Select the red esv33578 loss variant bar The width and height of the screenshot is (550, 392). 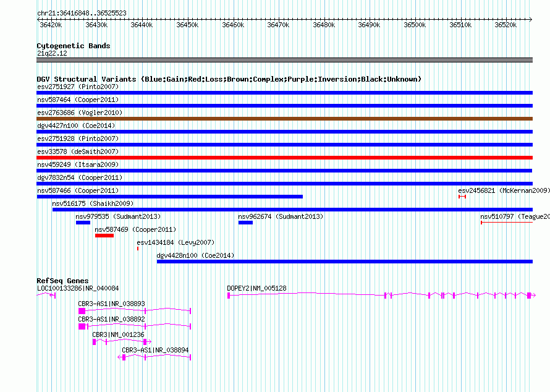[284, 158]
